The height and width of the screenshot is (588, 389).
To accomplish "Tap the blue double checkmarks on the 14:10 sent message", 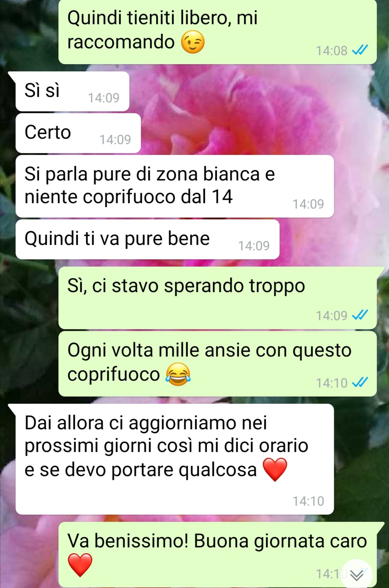I will click(x=360, y=382).
